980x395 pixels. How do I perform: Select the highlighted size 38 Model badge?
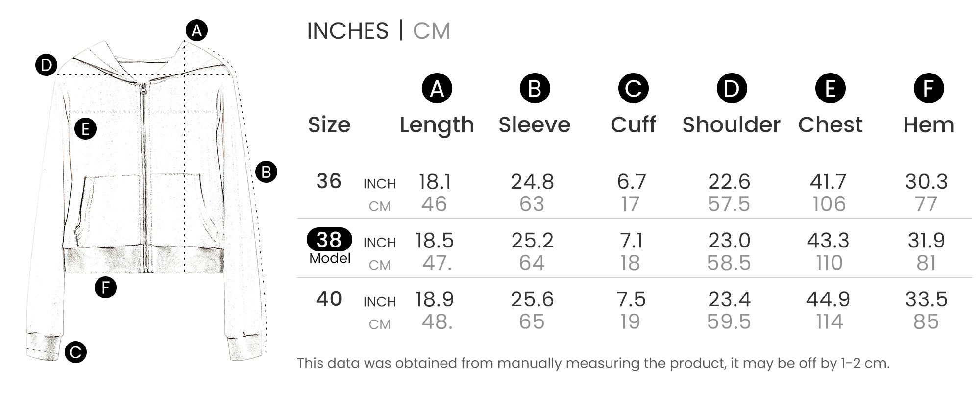329,240
